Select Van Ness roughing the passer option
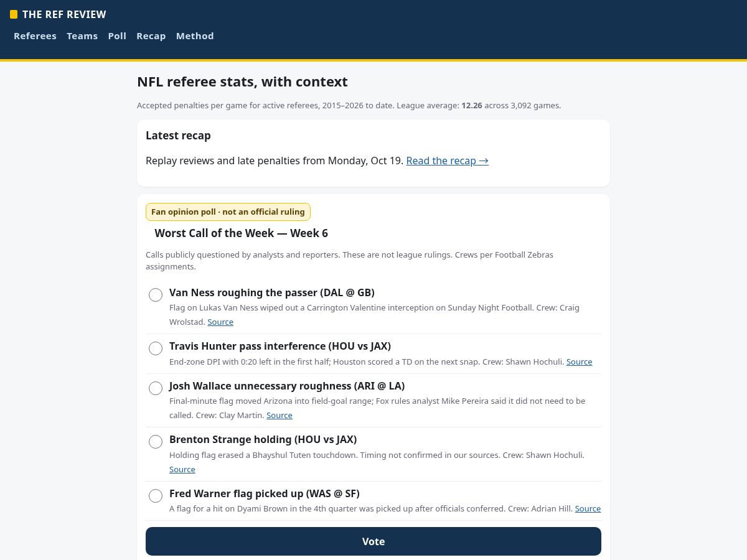 click(x=156, y=295)
